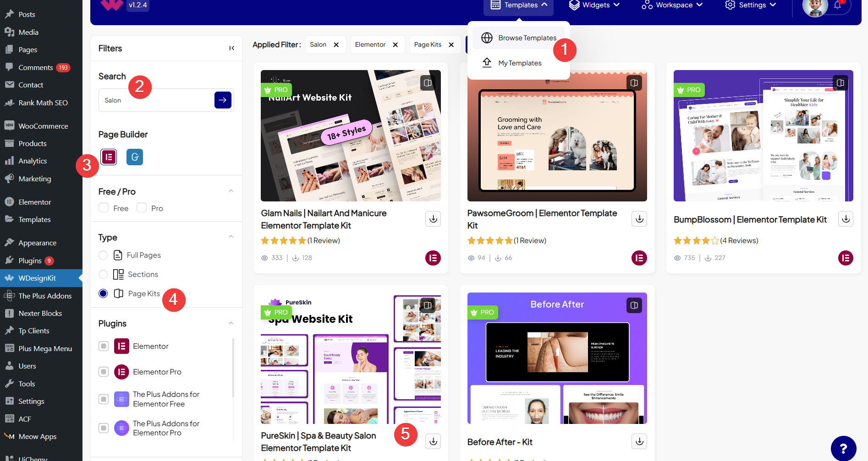Click v1.2.4 version badge
Image resolution: width=868 pixels, height=461 pixels.
138,5
